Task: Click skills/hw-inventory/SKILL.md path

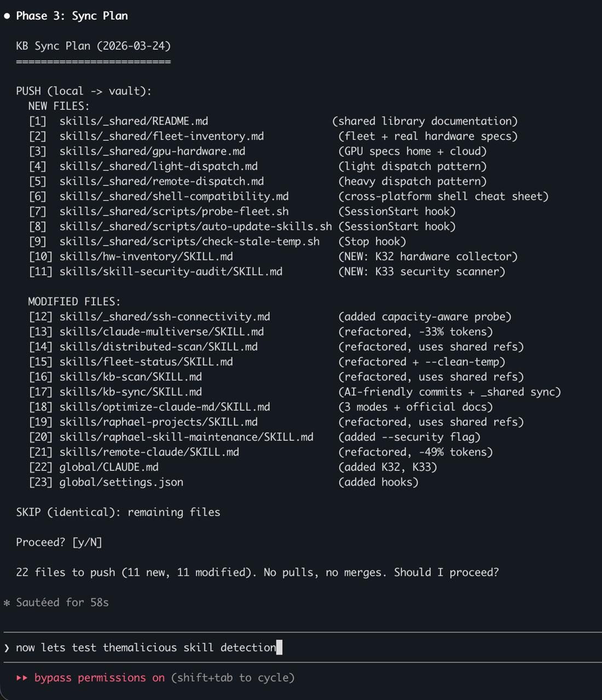Action: tap(146, 256)
